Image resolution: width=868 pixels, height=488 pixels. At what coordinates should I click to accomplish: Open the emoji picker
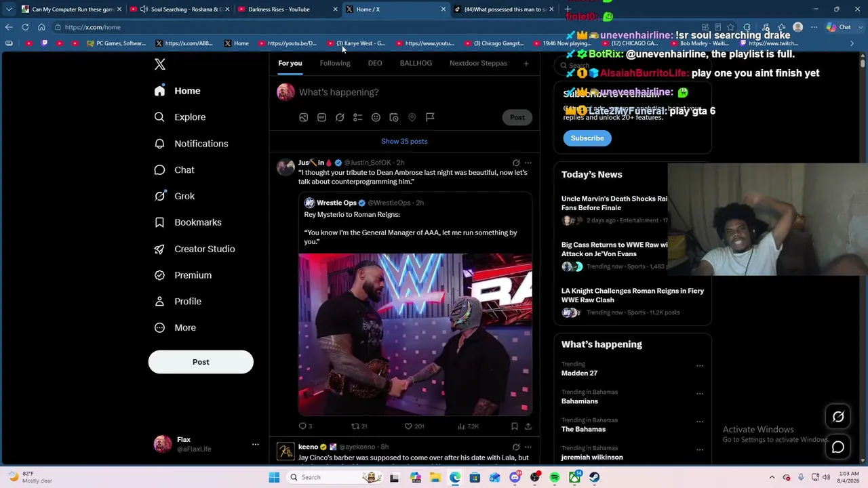[376, 117]
